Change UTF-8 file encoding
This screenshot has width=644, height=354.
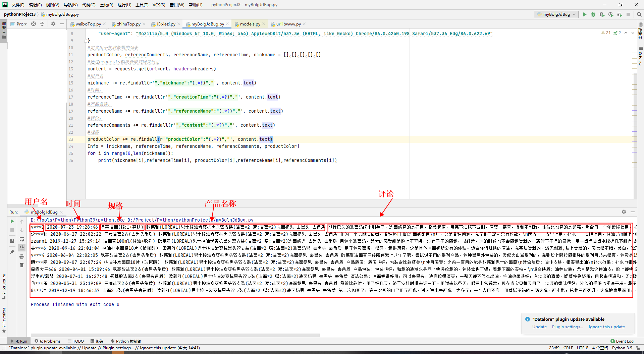[x=583, y=348]
